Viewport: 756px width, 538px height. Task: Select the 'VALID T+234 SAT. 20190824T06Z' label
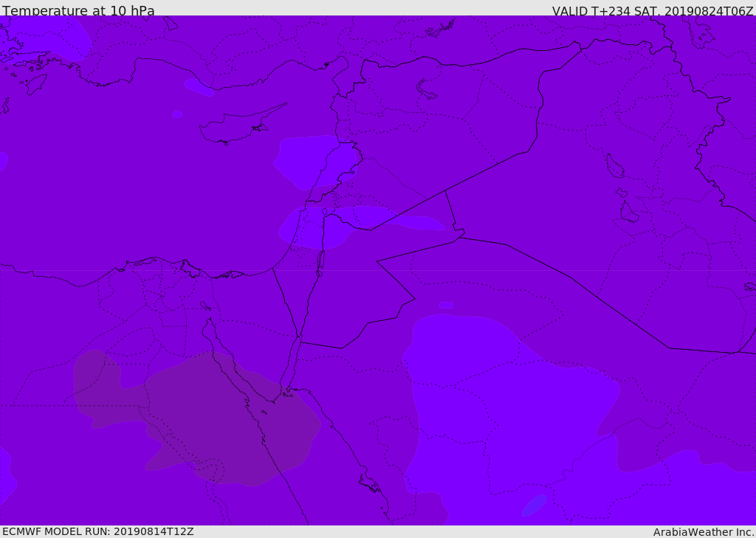[x=653, y=11]
